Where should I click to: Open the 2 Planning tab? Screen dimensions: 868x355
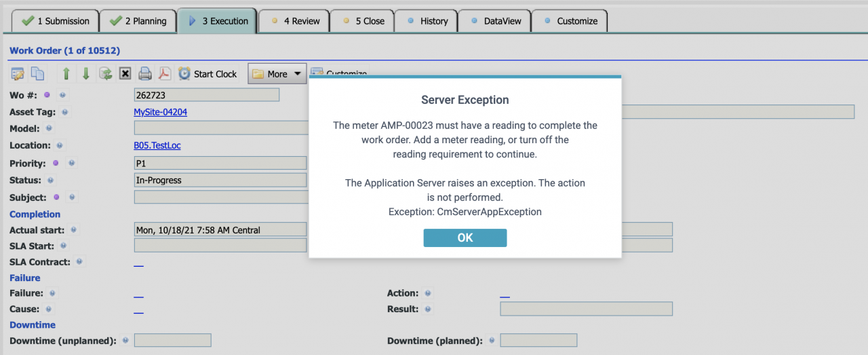click(x=138, y=21)
